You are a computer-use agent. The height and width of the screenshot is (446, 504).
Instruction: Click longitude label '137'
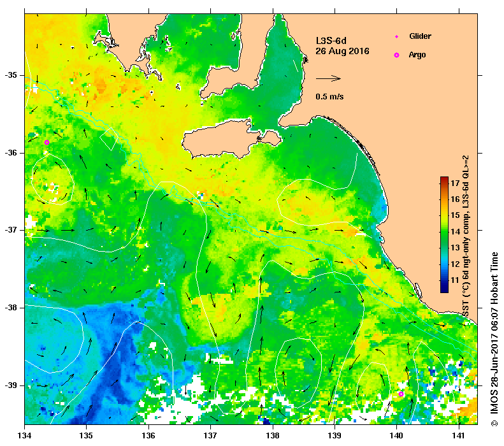coord(210,436)
